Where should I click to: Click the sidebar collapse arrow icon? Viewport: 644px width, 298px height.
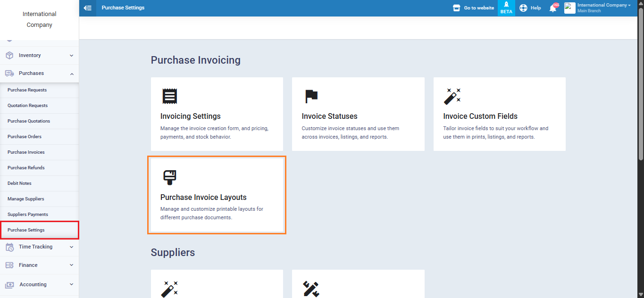pyautogui.click(x=87, y=8)
